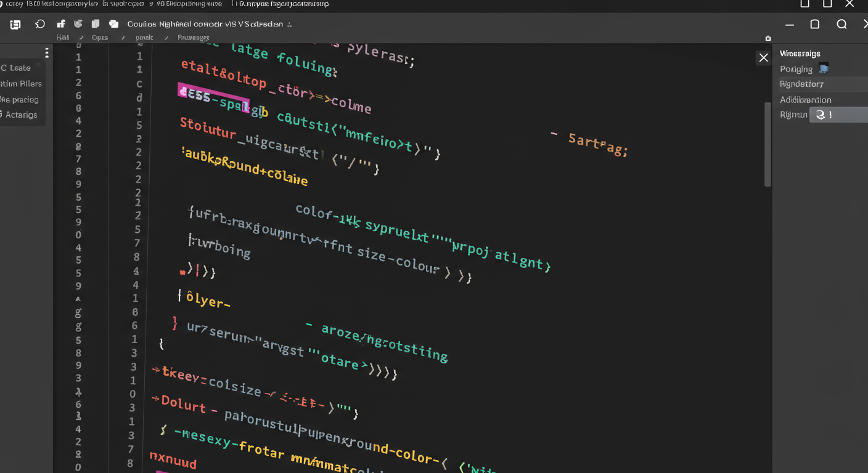
Task: Click the magnifier search icon at top right
Action: (841, 25)
